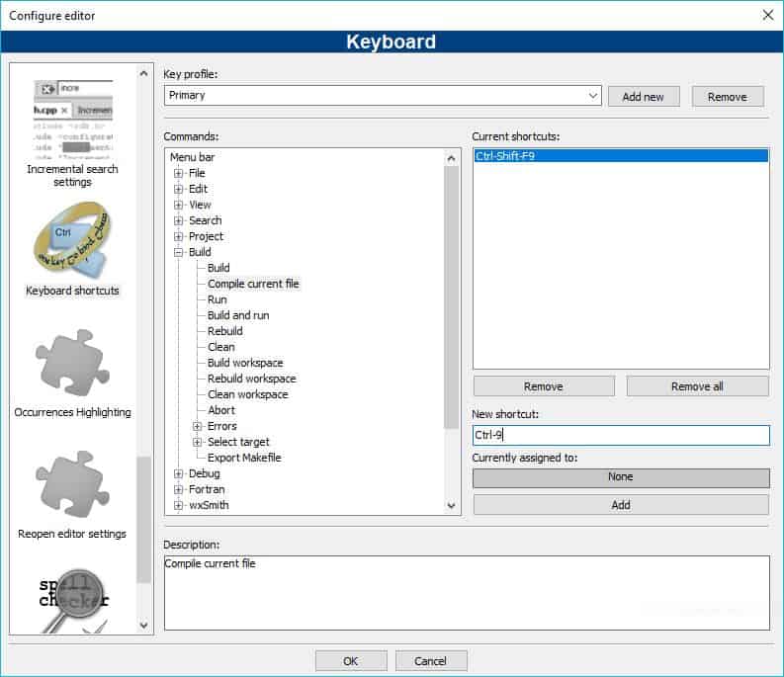Select the Clean command
The width and height of the screenshot is (784, 677).
[x=221, y=347]
